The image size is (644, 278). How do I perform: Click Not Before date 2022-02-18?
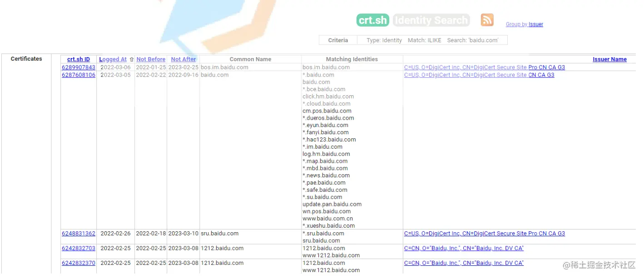click(151, 234)
